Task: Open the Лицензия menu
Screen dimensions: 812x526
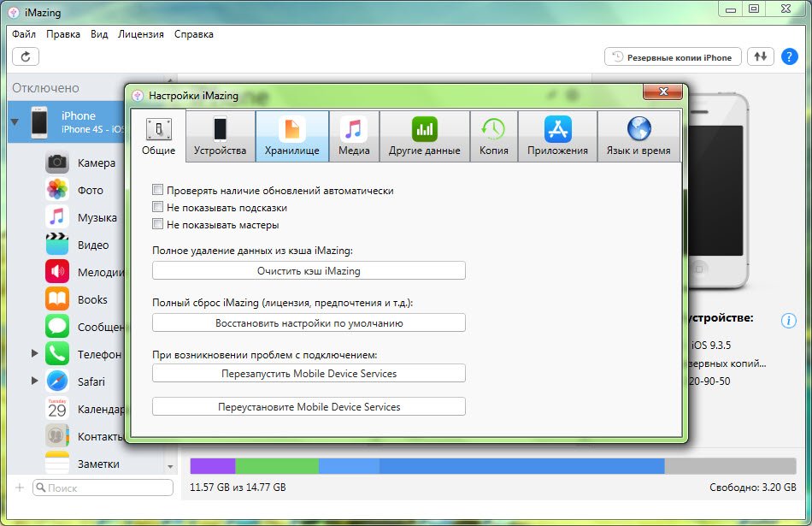Action: pos(141,34)
